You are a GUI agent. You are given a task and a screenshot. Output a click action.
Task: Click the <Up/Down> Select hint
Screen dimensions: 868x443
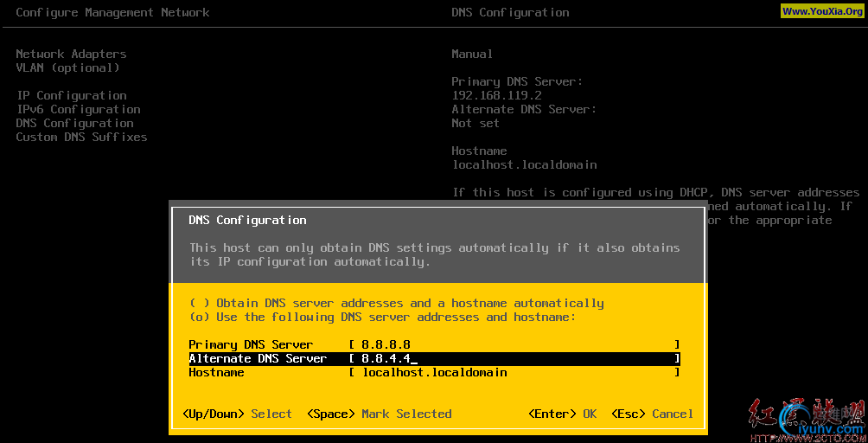tap(237, 414)
